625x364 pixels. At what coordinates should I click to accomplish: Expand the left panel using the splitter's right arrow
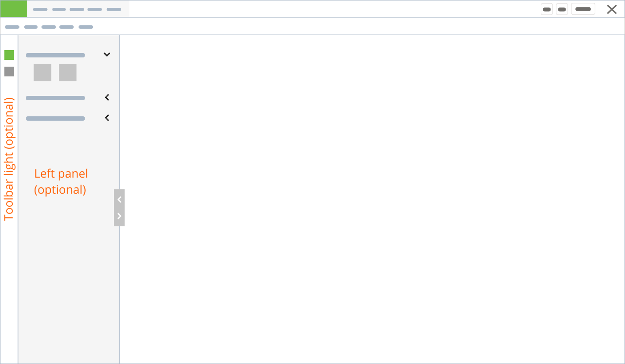click(x=119, y=216)
